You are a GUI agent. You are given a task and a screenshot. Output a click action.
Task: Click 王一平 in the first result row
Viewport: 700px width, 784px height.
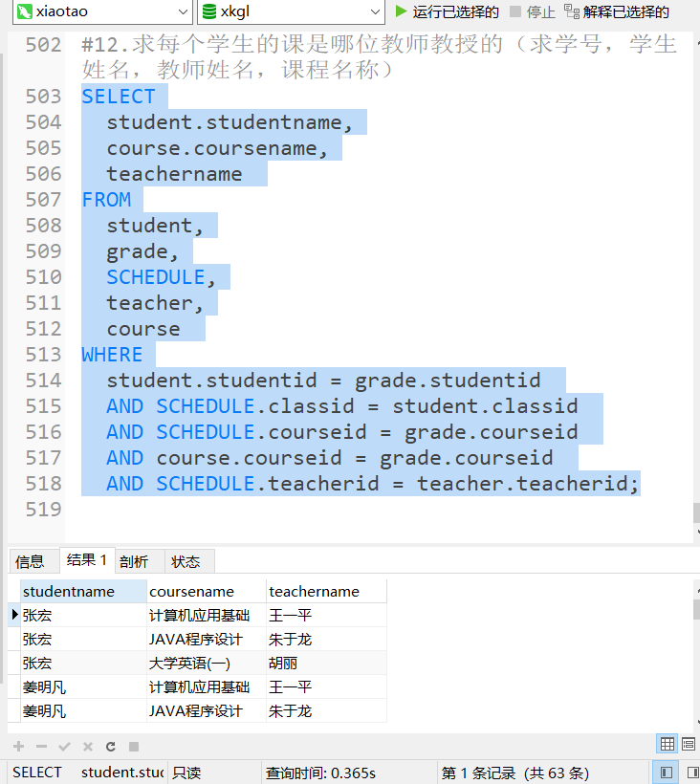coord(326,616)
